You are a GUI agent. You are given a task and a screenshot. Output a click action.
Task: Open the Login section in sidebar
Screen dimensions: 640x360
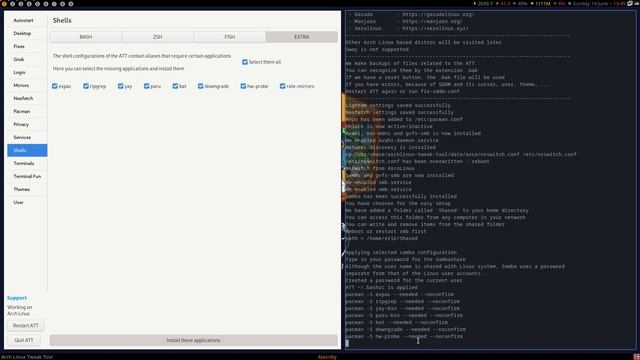coord(27,73)
